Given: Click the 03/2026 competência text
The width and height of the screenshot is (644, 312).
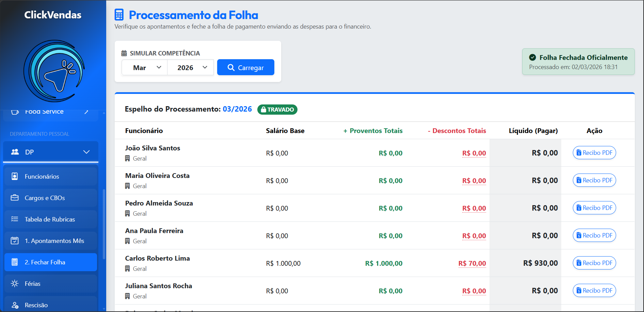Looking at the screenshot, I should [x=237, y=109].
